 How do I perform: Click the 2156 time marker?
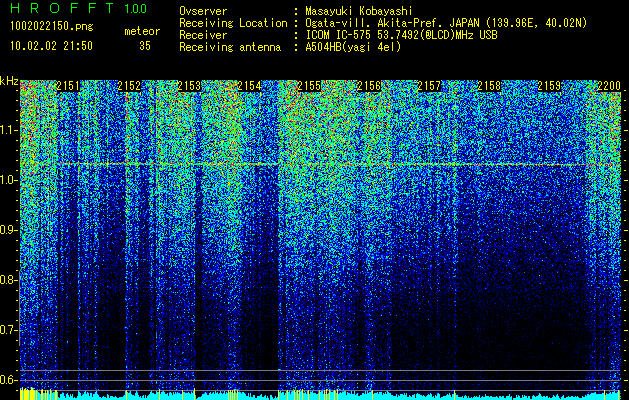tap(369, 86)
